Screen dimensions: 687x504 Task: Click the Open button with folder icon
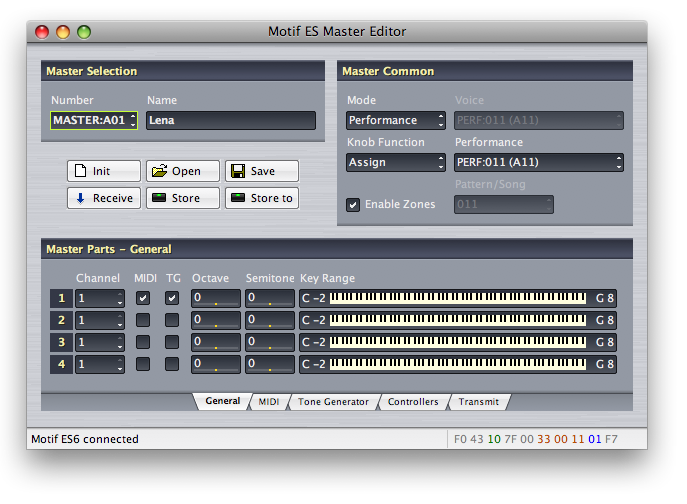[x=182, y=171]
